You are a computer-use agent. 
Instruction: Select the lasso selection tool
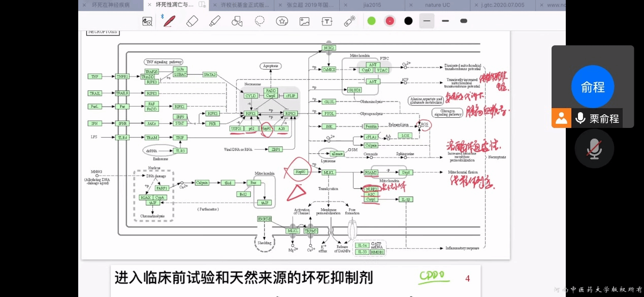[260, 21]
